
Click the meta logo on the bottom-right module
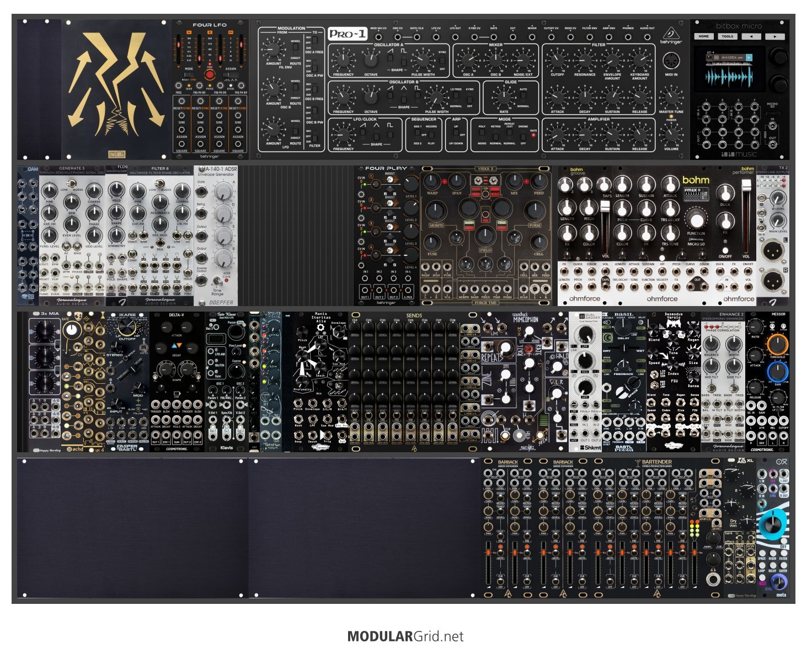point(781,595)
